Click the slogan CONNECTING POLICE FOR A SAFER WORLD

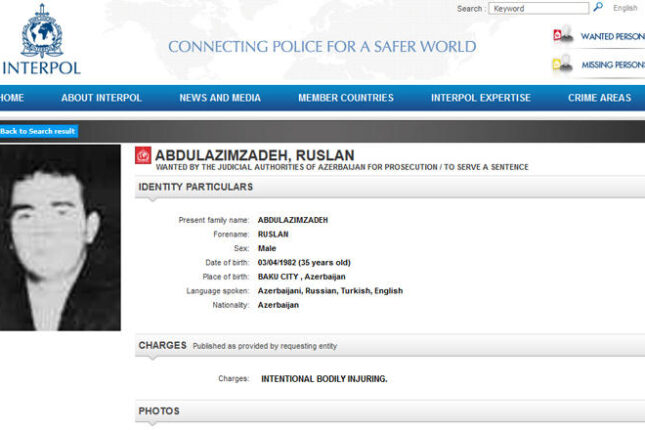click(322, 47)
